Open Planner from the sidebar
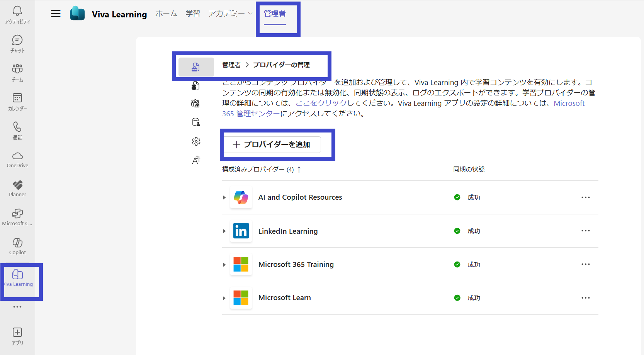Screen dimensions: 644x355 click(17, 189)
